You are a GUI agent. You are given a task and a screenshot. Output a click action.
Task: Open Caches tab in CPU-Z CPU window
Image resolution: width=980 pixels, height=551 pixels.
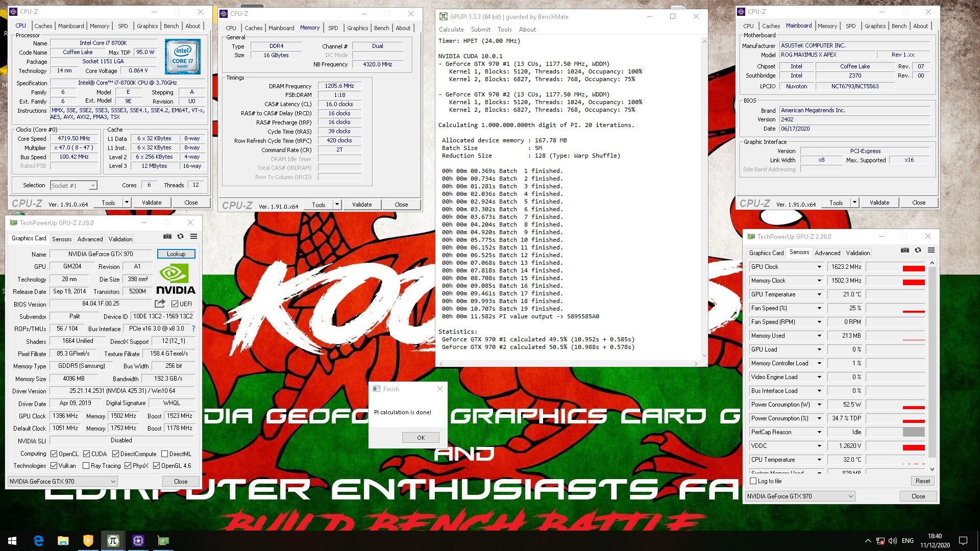(x=43, y=26)
